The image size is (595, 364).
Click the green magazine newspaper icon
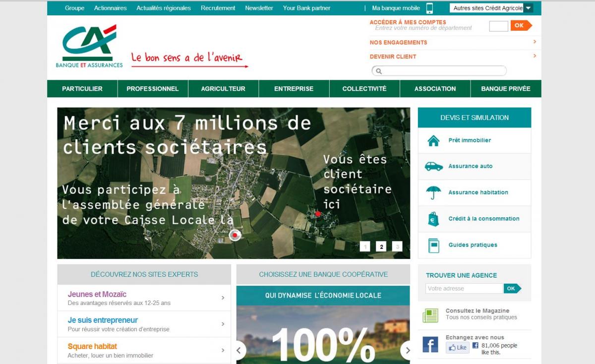(x=430, y=315)
